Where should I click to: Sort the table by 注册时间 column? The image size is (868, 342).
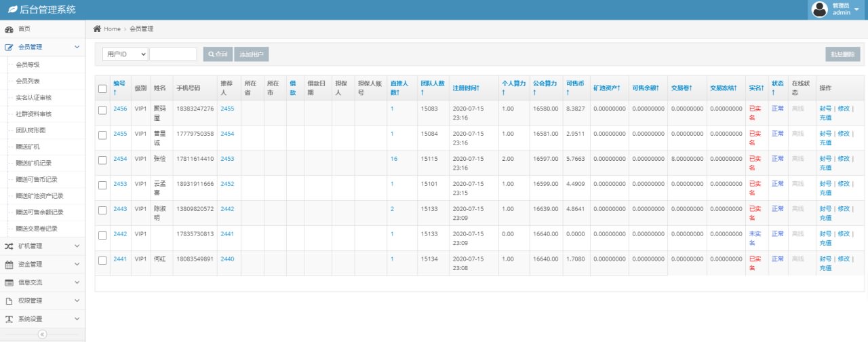point(466,88)
